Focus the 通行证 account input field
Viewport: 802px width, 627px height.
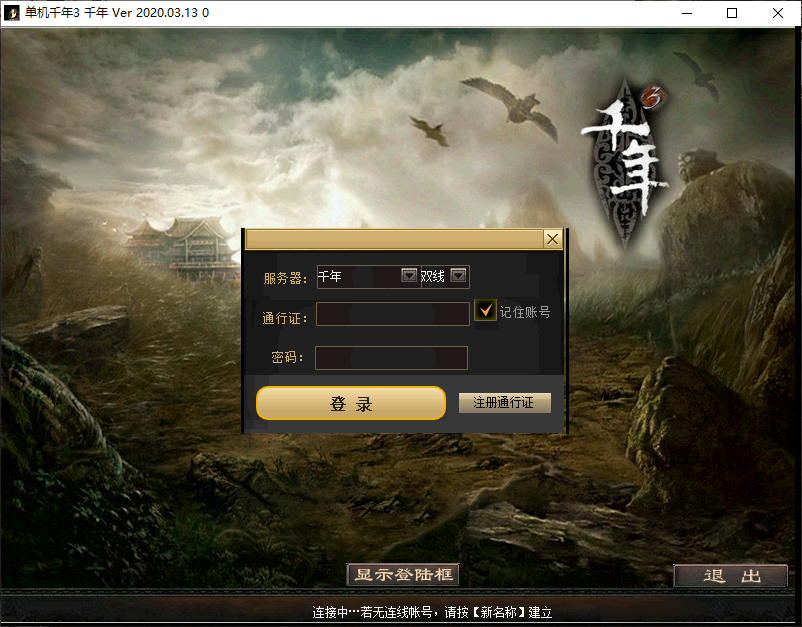tap(392, 314)
